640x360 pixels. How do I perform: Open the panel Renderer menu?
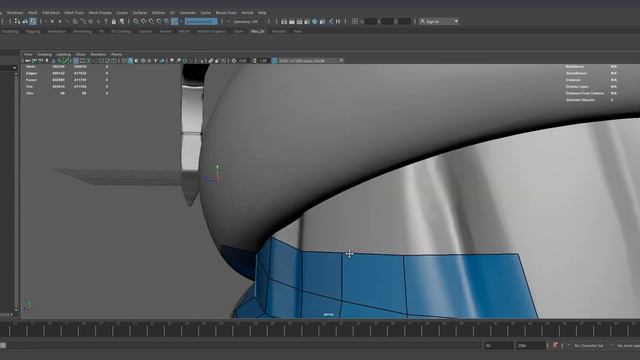tap(98, 54)
